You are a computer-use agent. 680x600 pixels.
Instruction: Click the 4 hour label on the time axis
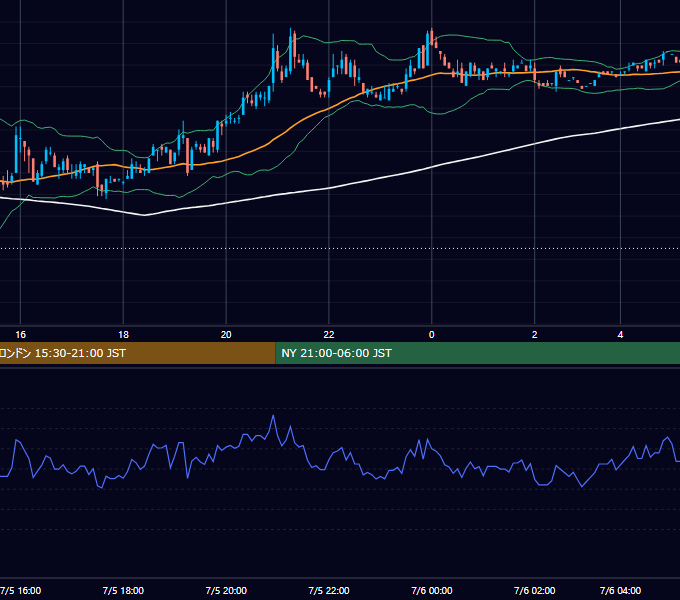click(620, 335)
